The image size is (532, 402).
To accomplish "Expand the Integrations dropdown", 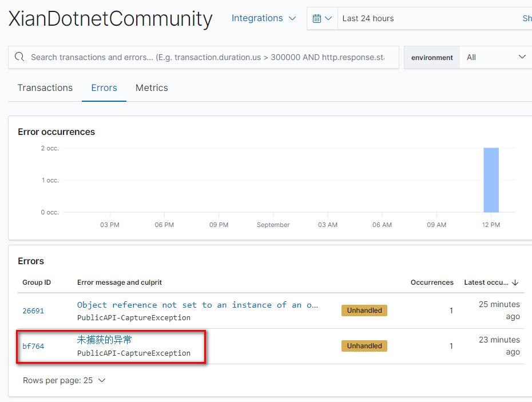I will point(264,18).
